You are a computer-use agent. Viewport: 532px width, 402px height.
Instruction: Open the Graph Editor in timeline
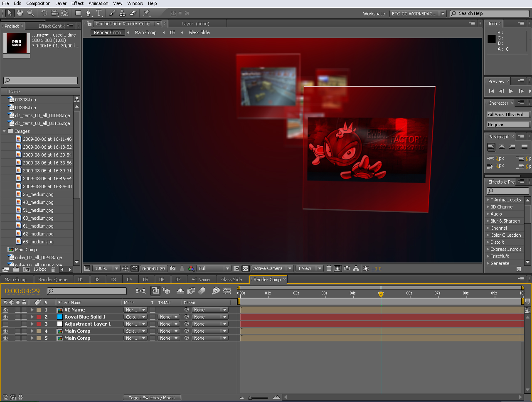pyautogui.click(x=227, y=291)
